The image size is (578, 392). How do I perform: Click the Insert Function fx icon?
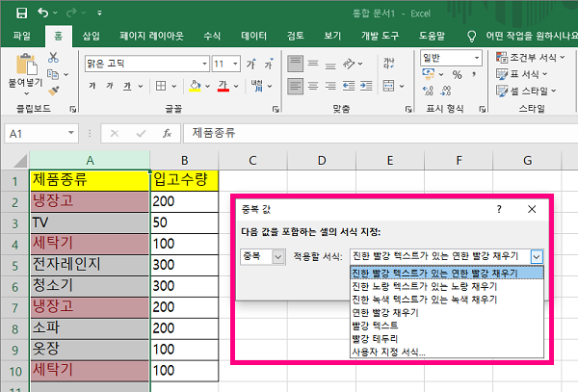[167, 133]
